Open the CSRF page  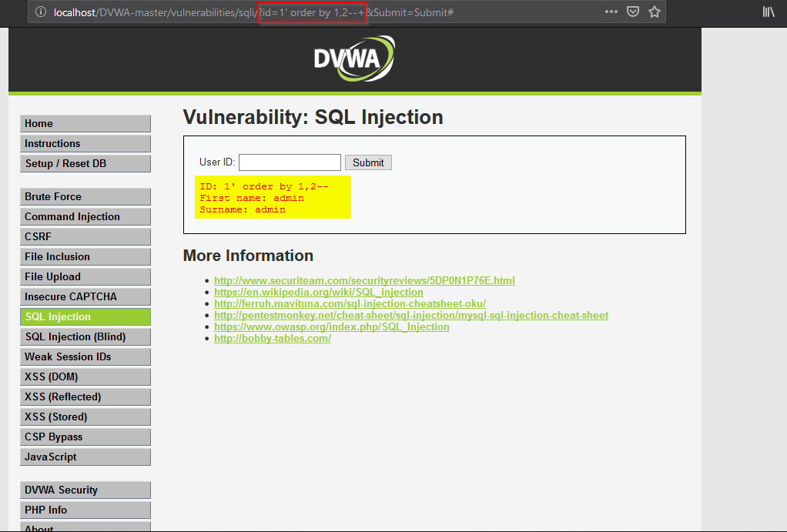[x=85, y=236]
